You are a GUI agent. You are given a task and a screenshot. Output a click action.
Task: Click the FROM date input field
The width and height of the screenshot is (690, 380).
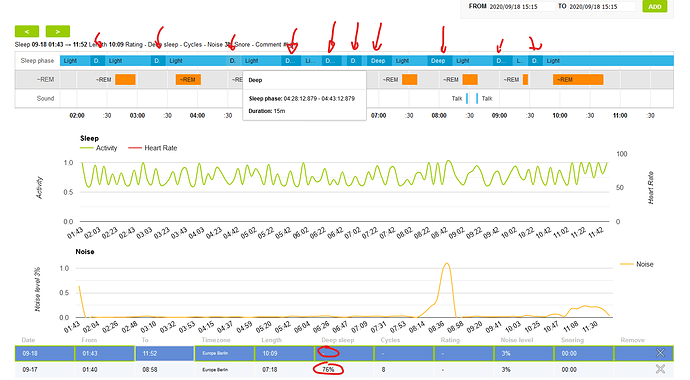[x=521, y=7]
